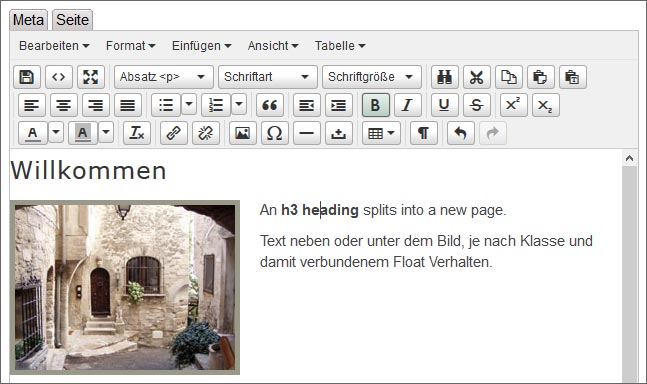Open the Tabelle menu
647x384 pixels.
point(340,46)
